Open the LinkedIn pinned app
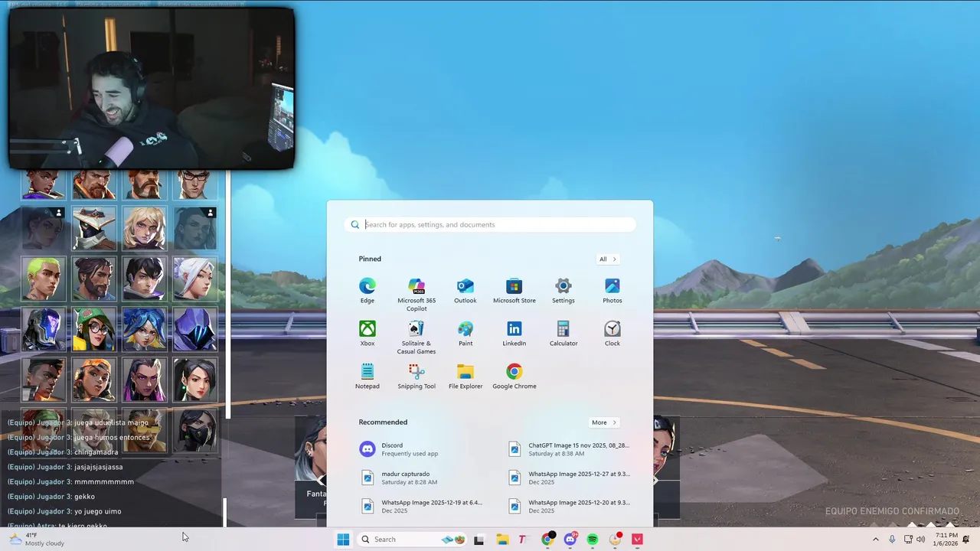This screenshot has height=551, width=980. coord(514,333)
